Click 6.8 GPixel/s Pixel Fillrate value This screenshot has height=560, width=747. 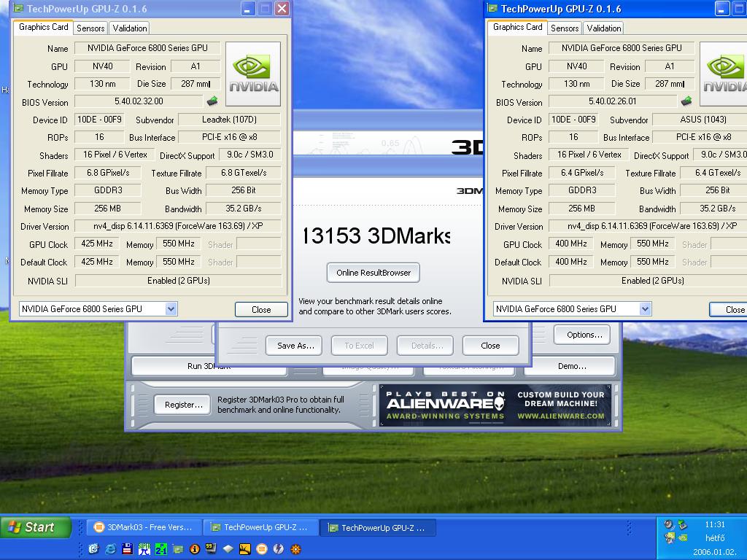[x=108, y=173]
